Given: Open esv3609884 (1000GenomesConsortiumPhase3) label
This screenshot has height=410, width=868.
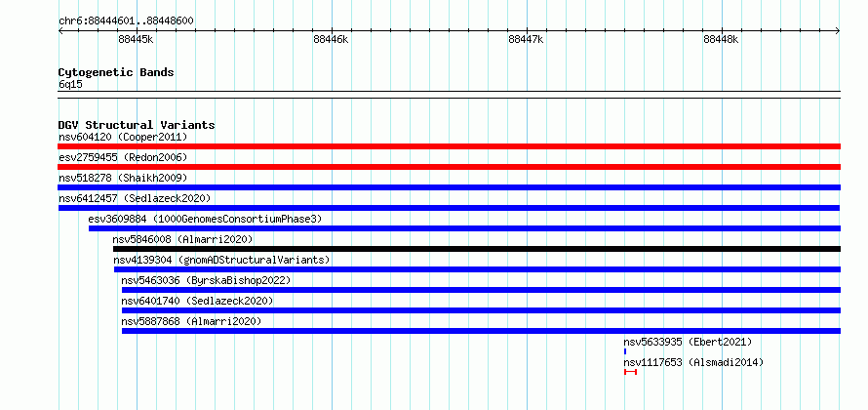Looking at the screenshot, I should pos(205,219).
